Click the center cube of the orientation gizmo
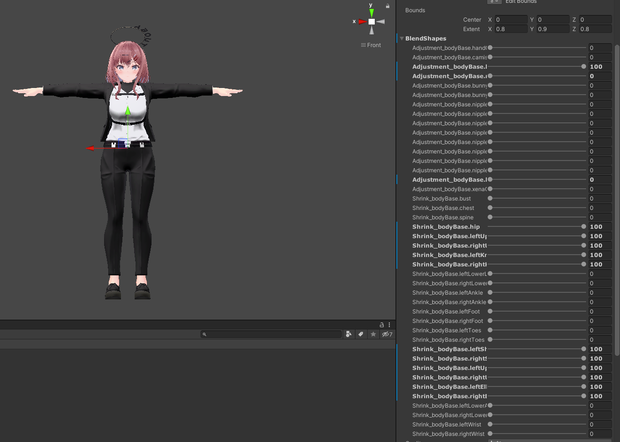Screen dimensions: 620x442 372,22
